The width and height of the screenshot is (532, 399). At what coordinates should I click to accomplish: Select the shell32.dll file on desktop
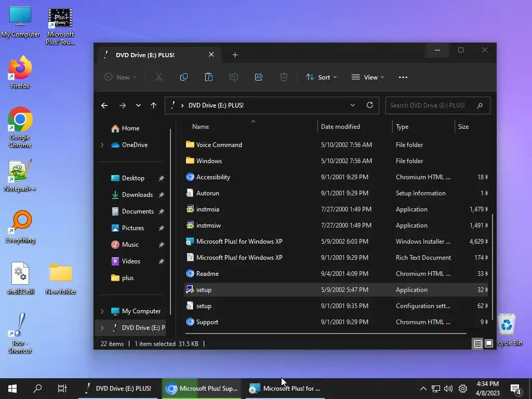[x=20, y=278]
